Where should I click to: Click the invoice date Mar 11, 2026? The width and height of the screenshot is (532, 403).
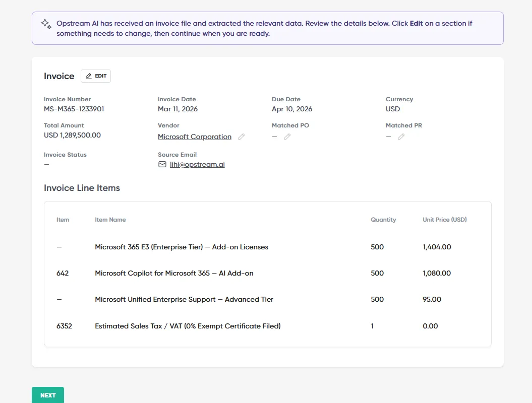point(178,109)
